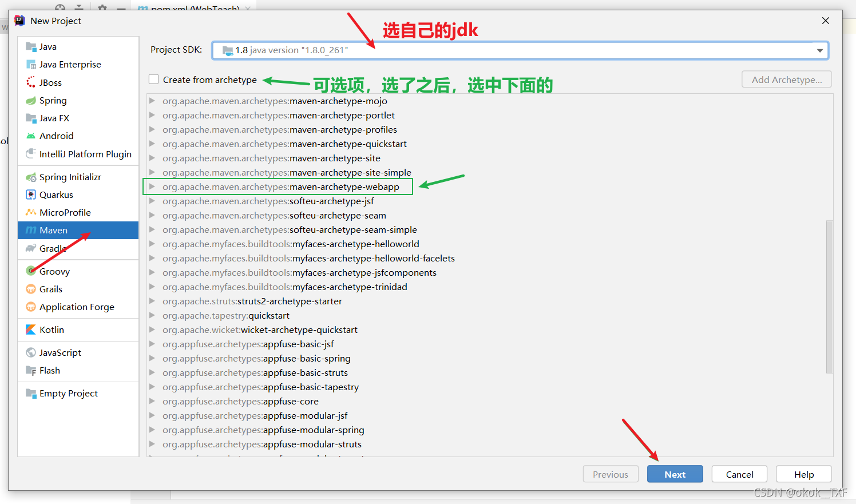The width and height of the screenshot is (856, 504).
Task: Pick the Gradle elephant icon
Action: [x=31, y=248]
